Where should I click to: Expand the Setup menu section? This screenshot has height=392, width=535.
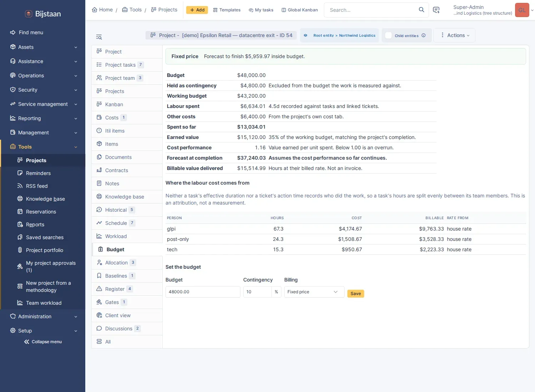43,331
